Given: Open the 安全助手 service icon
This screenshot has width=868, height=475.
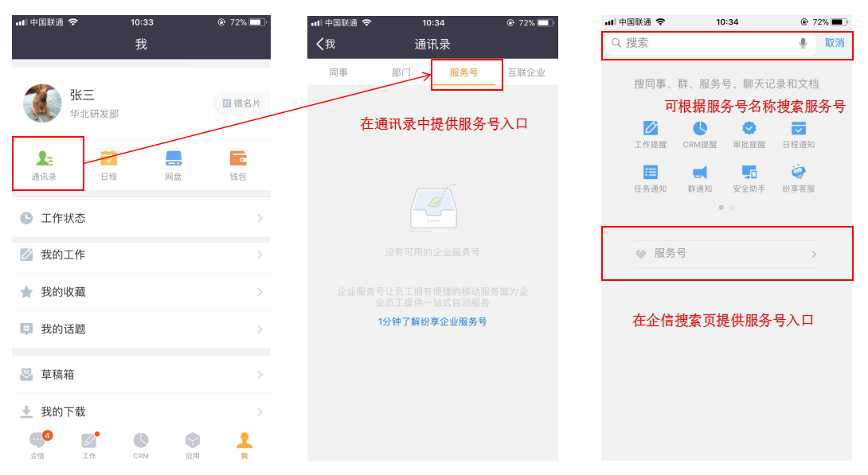Looking at the screenshot, I should tap(749, 178).
